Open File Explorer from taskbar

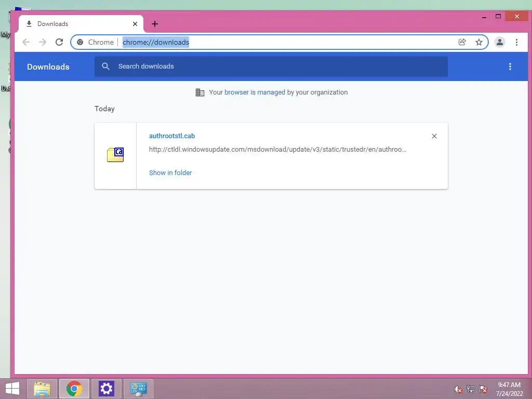[42, 389]
